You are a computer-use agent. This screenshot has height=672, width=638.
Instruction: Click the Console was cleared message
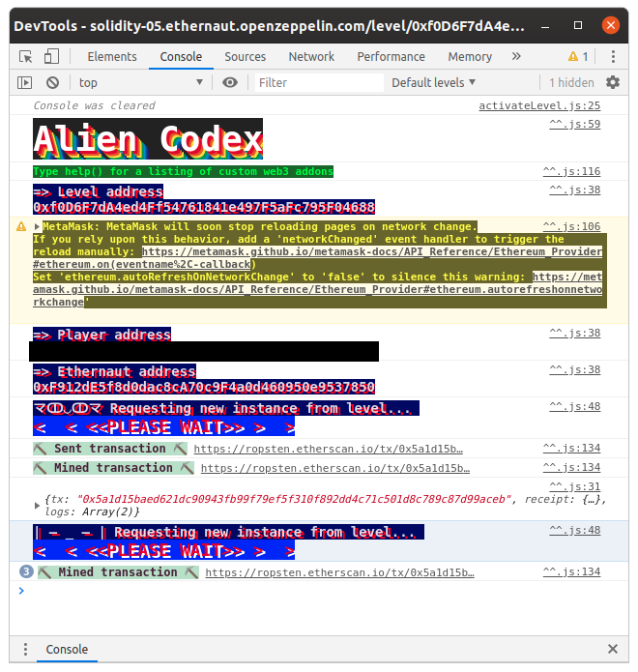pos(95,105)
